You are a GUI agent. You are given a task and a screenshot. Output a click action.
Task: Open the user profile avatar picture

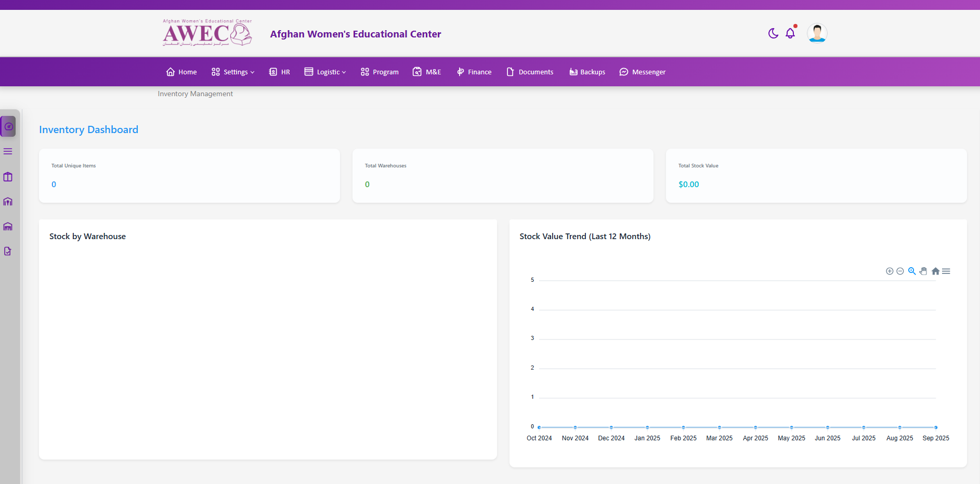817,33
